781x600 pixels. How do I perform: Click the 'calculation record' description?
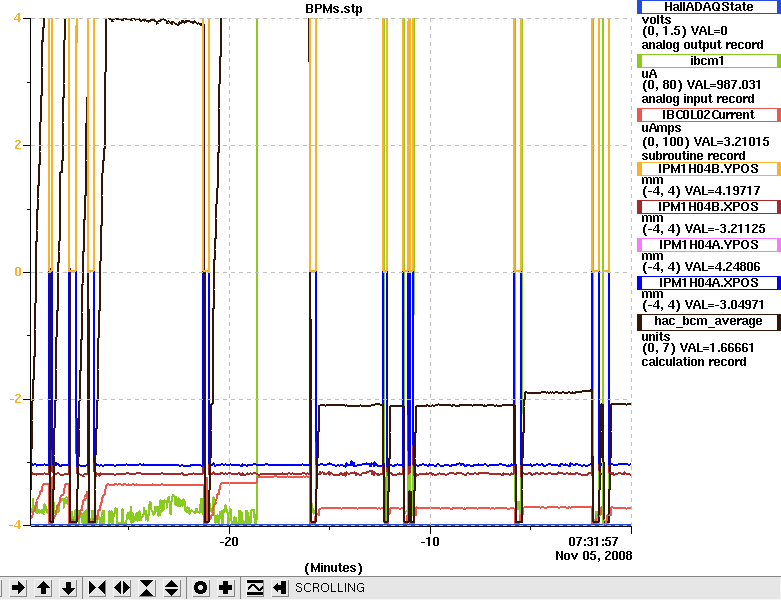[694, 362]
